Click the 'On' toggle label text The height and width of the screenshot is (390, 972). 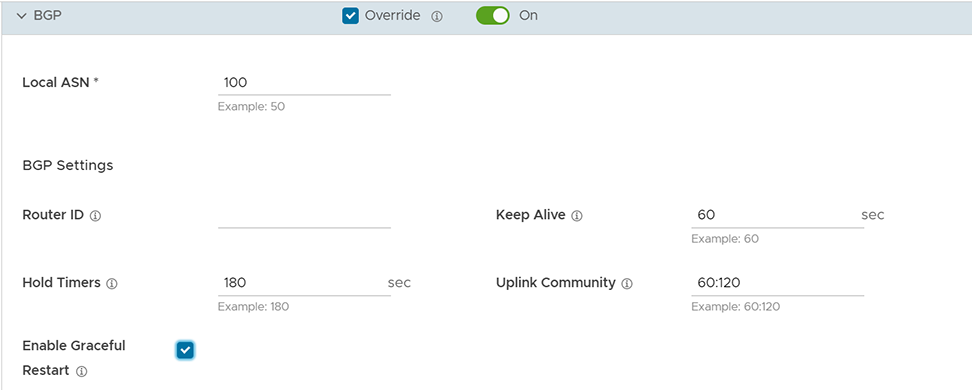pos(528,16)
